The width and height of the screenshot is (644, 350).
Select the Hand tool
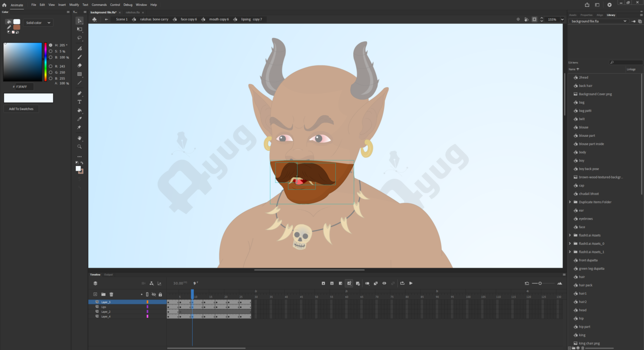(x=79, y=138)
